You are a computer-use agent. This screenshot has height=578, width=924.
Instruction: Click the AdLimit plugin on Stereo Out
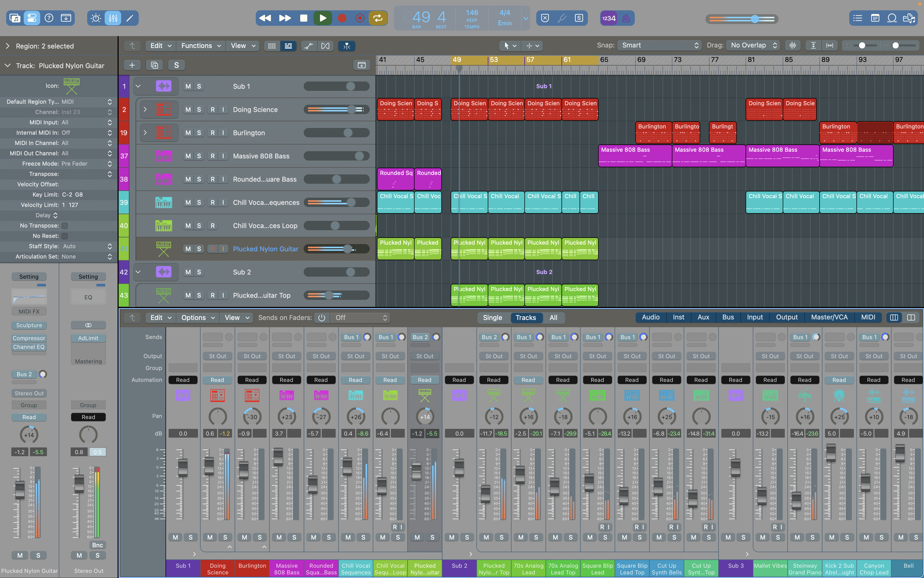point(88,338)
